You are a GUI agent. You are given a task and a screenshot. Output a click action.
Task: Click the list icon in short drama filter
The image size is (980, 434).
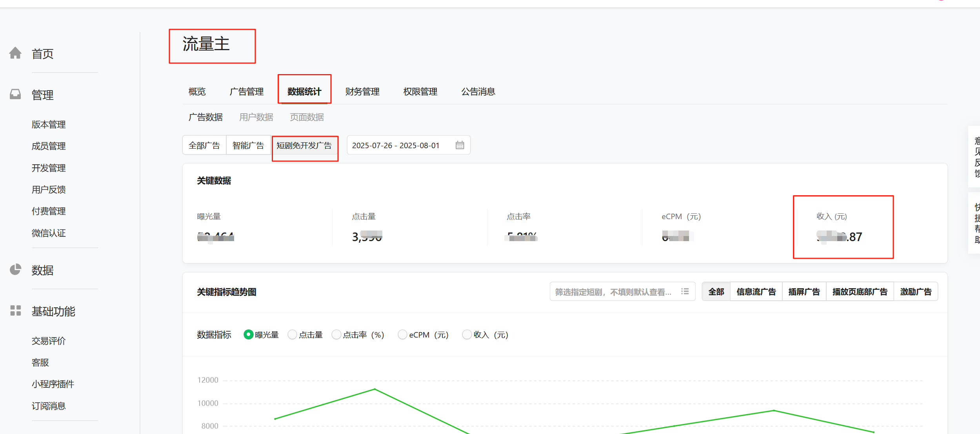685,292
